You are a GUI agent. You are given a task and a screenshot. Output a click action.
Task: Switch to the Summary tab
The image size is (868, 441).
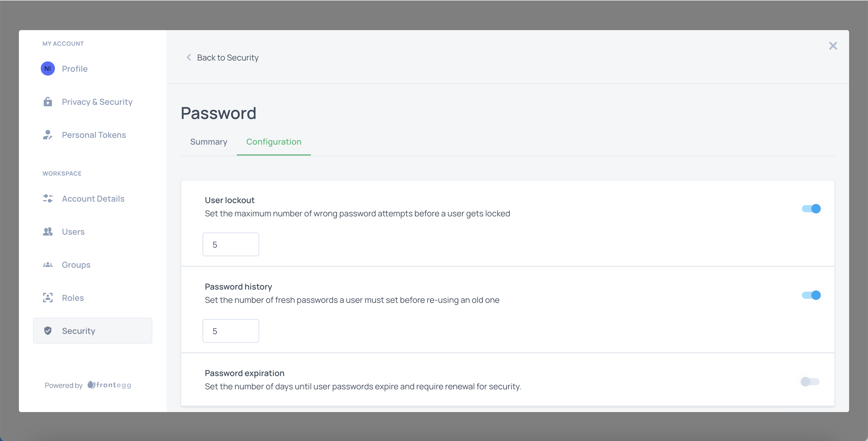(209, 141)
